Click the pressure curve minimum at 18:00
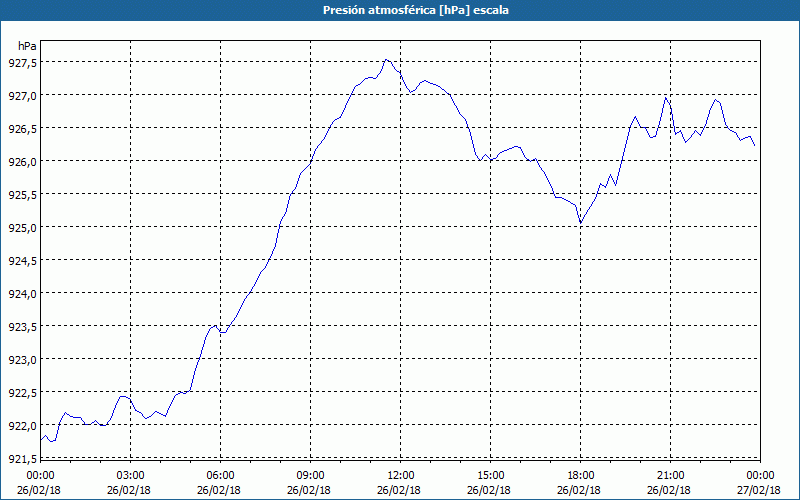The image size is (800, 500). tap(581, 223)
